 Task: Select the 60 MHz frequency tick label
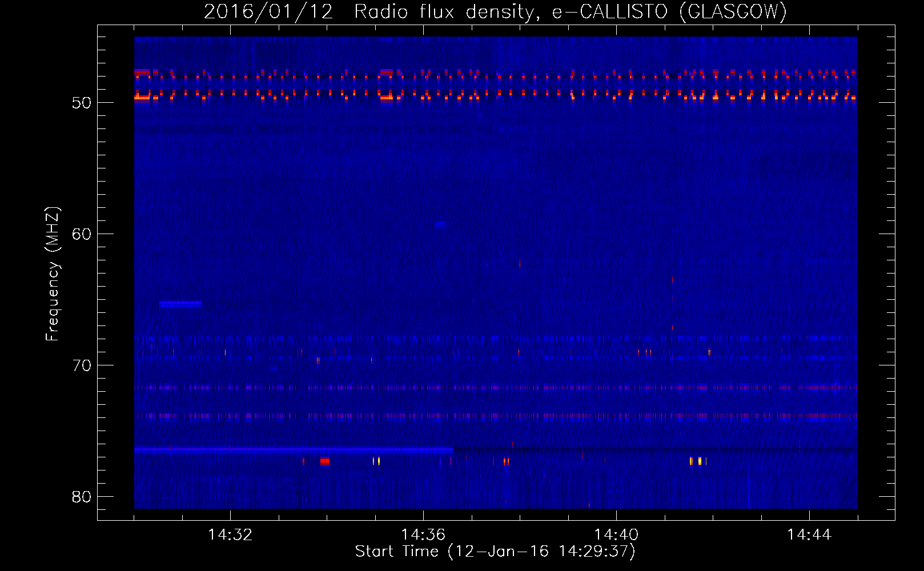(x=82, y=234)
